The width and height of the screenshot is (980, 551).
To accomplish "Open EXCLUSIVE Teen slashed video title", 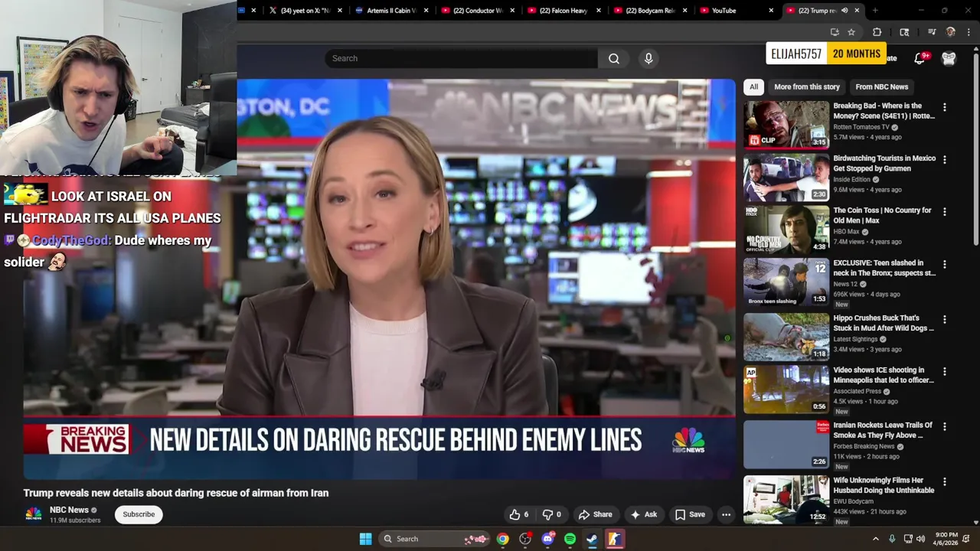I will 884,268.
